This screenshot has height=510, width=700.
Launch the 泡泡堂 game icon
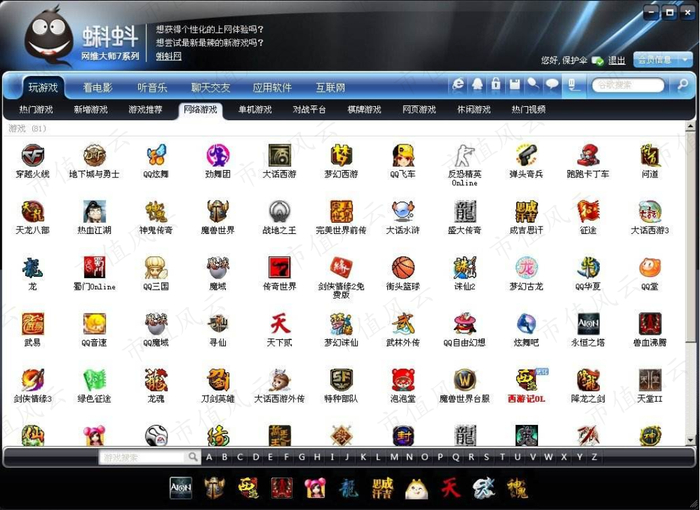(403, 380)
